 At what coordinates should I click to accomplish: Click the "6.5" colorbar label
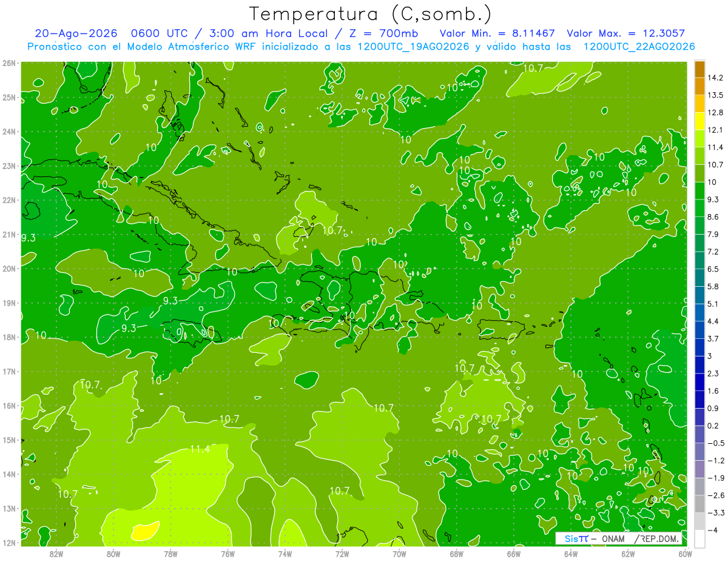click(713, 269)
